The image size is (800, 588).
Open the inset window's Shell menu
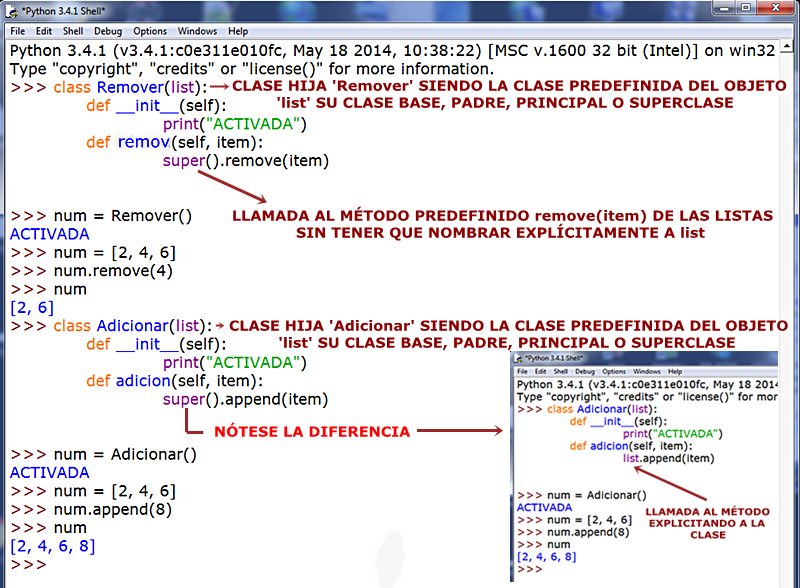[562, 370]
